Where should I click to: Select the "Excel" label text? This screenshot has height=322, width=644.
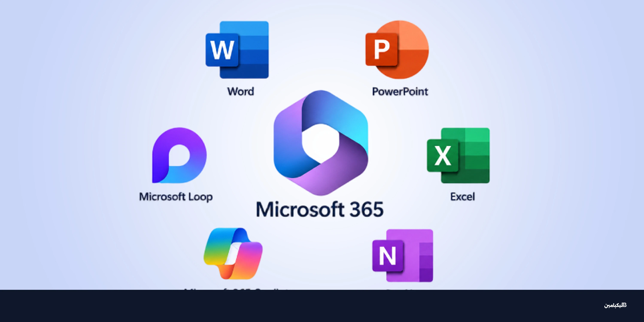463,197
